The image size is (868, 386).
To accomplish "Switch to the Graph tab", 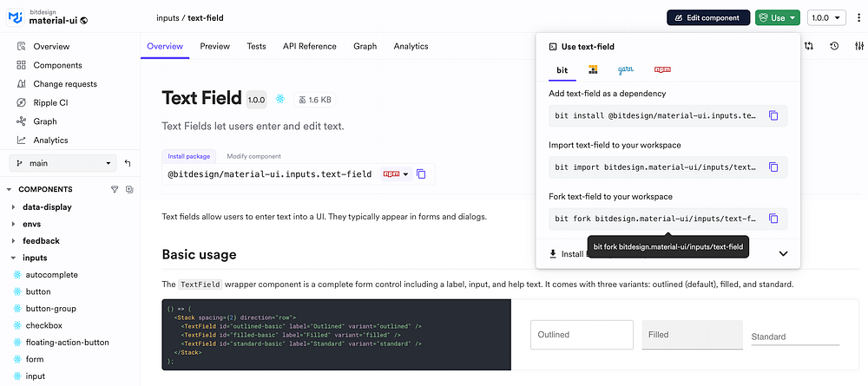I will point(365,47).
